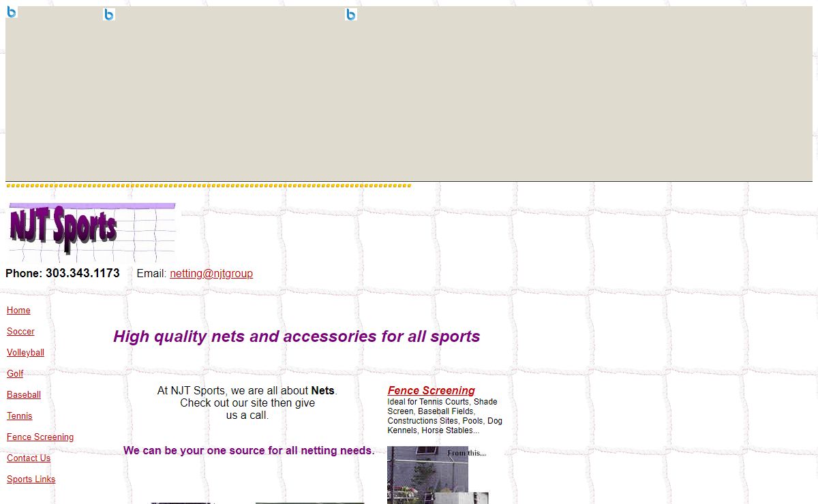
Task: Go to the Home page link
Action: coord(18,310)
